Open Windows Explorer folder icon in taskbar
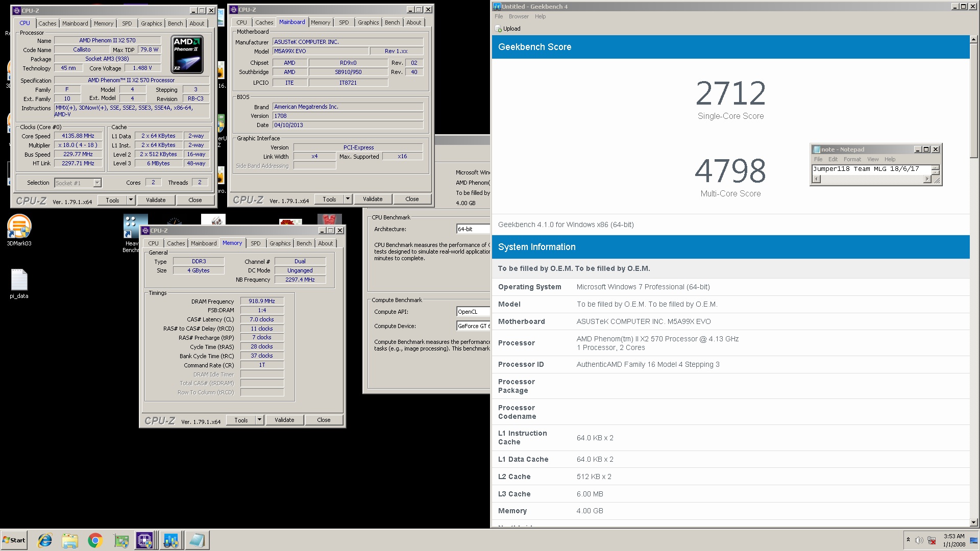Screen dimensions: 980x551 pyautogui.click(x=70, y=540)
